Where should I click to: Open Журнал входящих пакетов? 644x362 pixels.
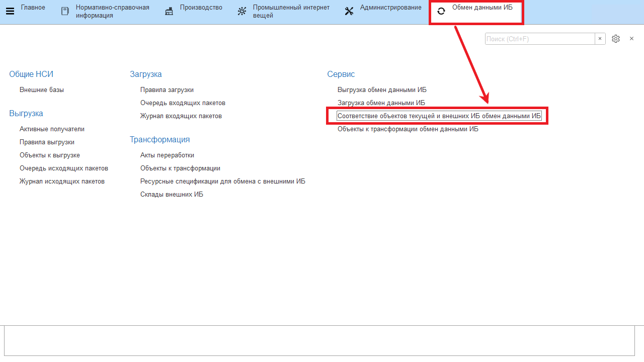click(181, 116)
